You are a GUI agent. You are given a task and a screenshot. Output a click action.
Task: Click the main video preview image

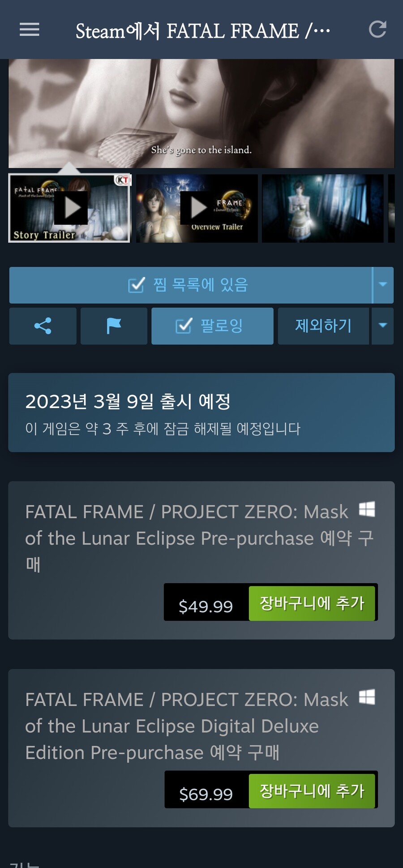(x=201, y=113)
